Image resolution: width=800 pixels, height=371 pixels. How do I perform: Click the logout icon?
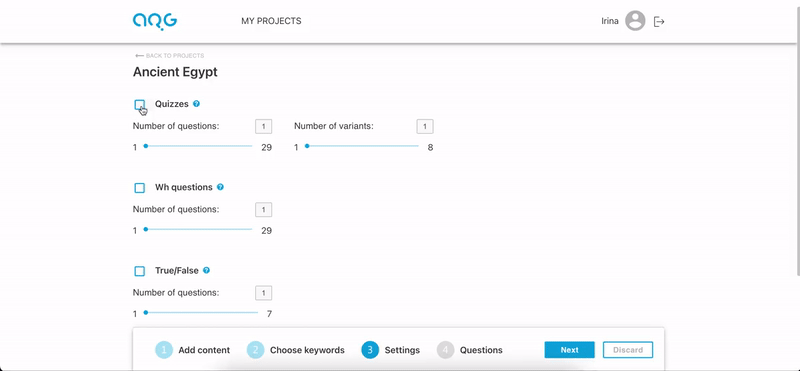click(x=659, y=21)
